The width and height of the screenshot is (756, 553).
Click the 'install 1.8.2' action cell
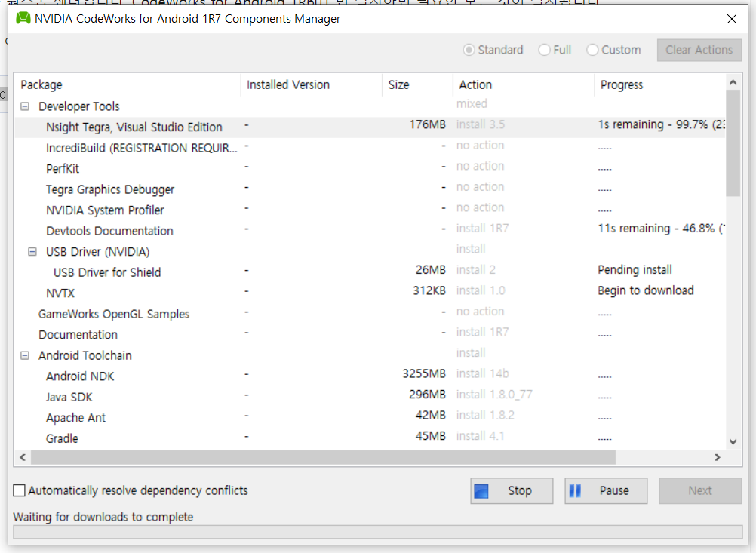pos(485,415)
